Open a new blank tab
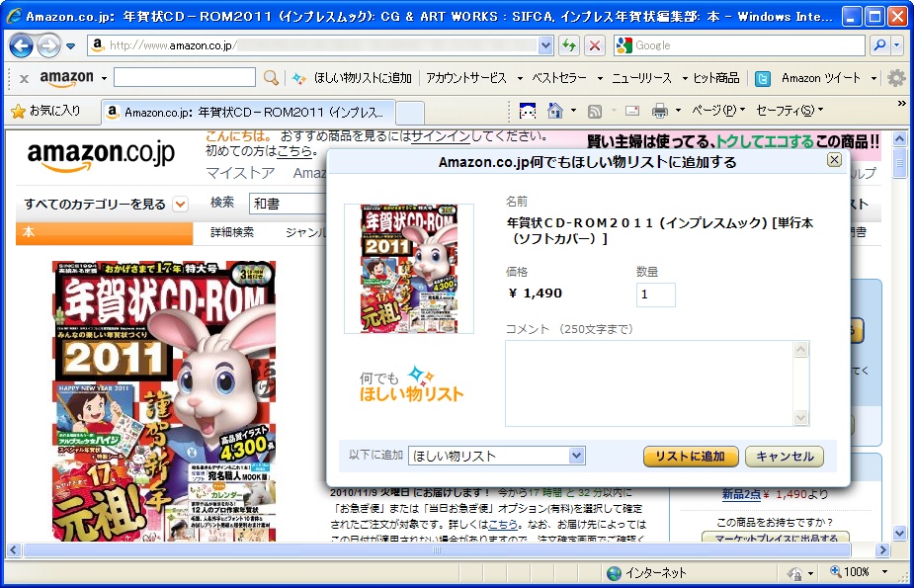This screenshot has height=588, width=914. pyautogui.click(x=410, y=113)
